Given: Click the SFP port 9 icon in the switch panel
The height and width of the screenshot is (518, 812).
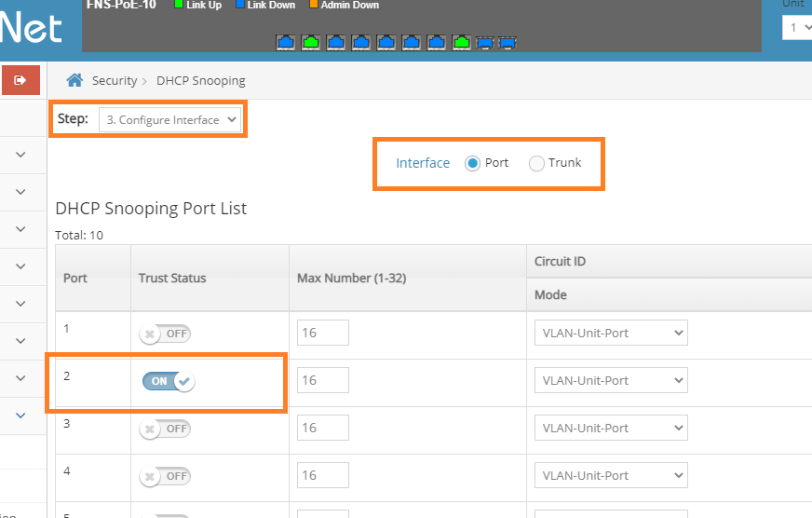Looking at the screenshot, I should pos(485,43).
